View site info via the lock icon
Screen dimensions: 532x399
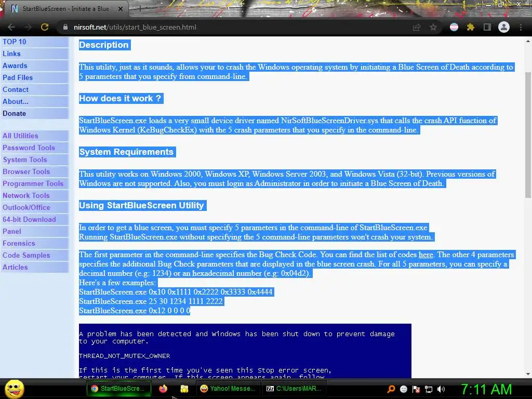click(x=65, y=27)
